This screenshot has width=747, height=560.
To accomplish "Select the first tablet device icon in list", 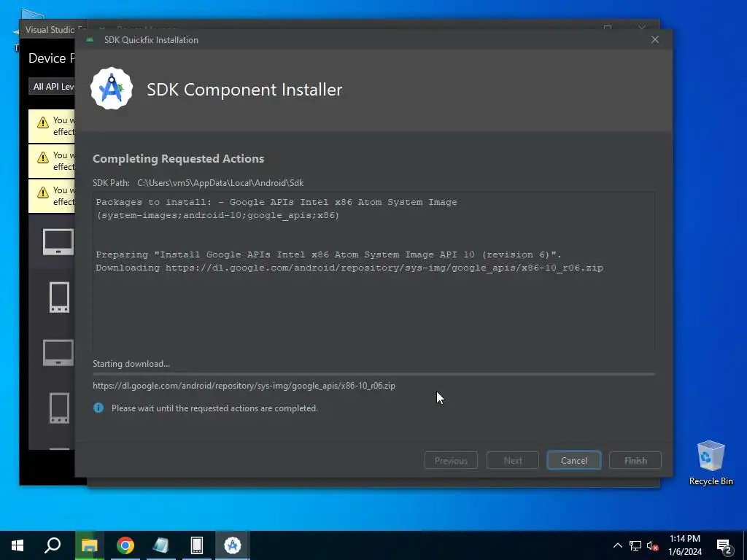I will pos(58,242).
